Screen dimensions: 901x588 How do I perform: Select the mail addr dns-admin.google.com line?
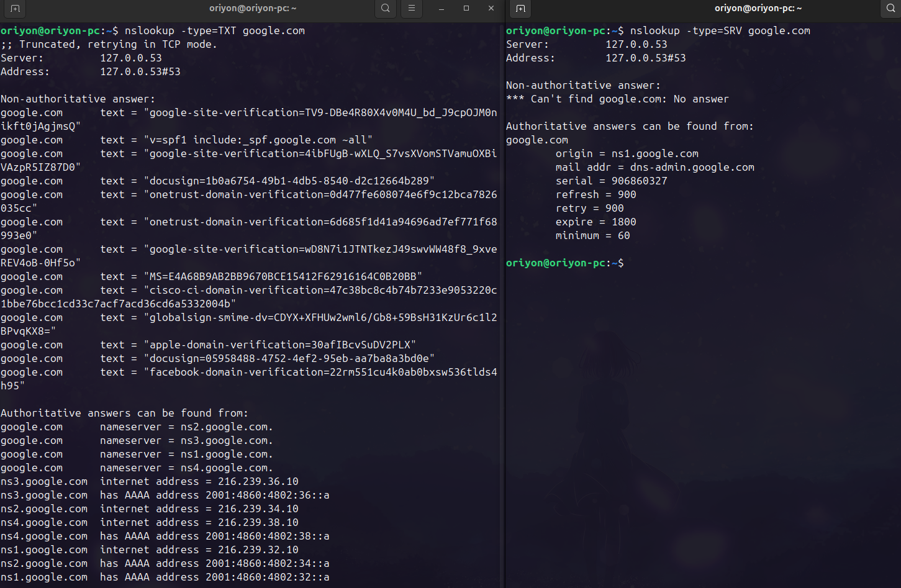point(655,167)
